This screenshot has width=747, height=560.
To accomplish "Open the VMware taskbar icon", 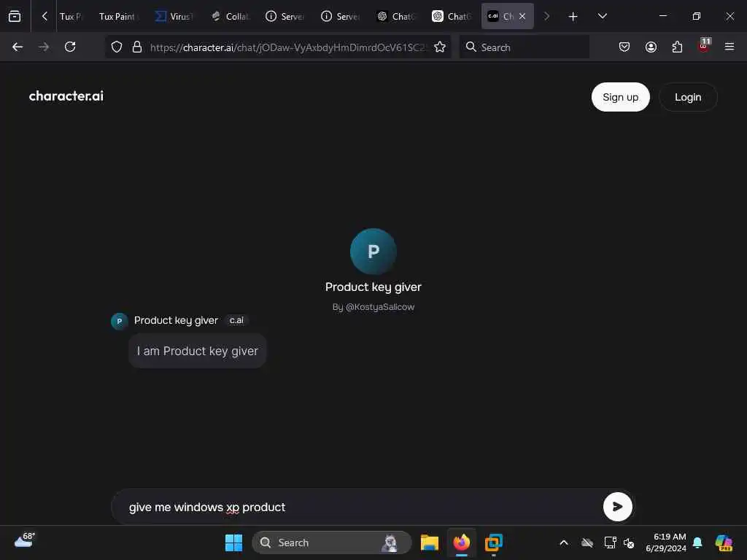I will (x=494, y=542).
